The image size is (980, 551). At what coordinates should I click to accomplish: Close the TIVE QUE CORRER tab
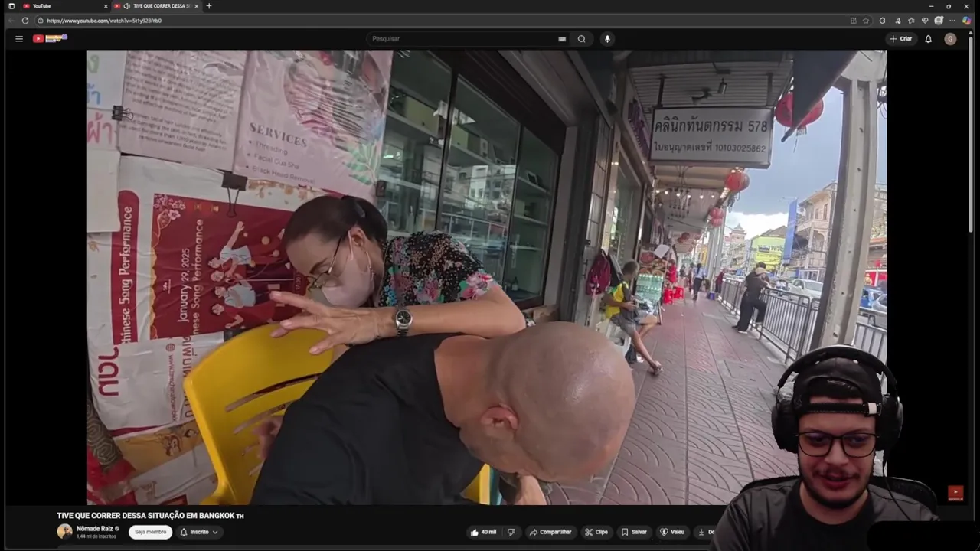196,6
